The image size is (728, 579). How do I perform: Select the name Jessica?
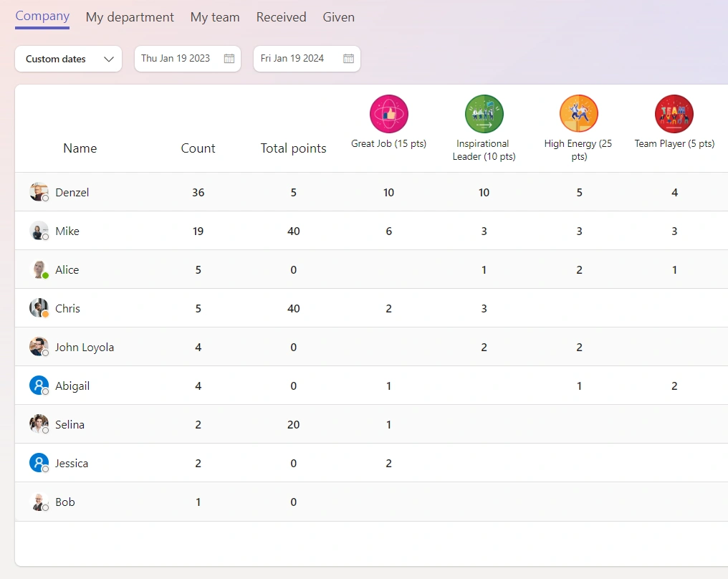(x=72, y=464)
